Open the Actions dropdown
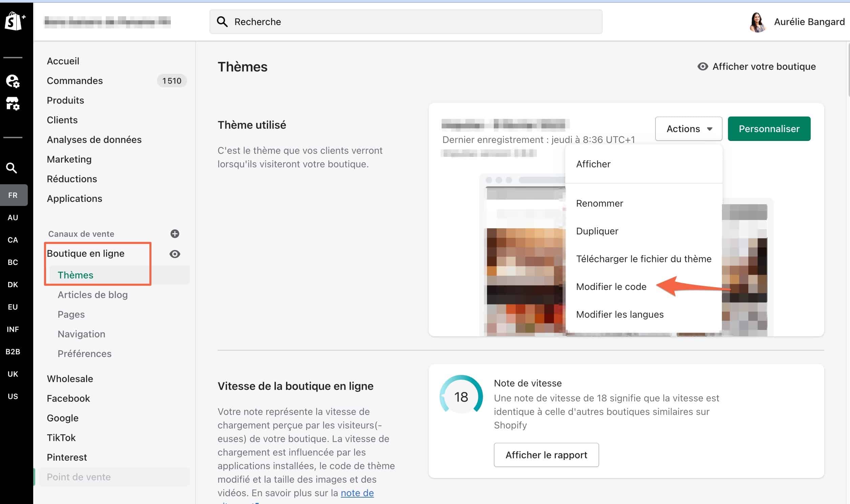This screenshot has width=850, height=504. click(689, 129)
